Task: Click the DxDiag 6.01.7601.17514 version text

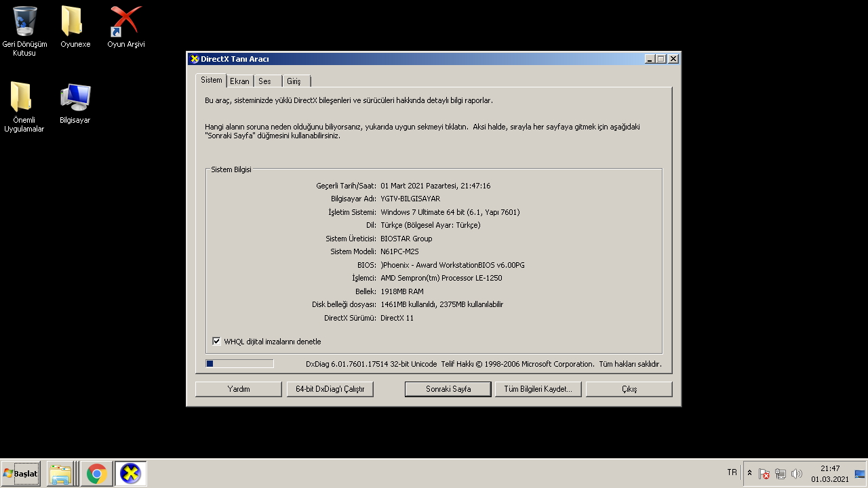Action: click(372, 364)
